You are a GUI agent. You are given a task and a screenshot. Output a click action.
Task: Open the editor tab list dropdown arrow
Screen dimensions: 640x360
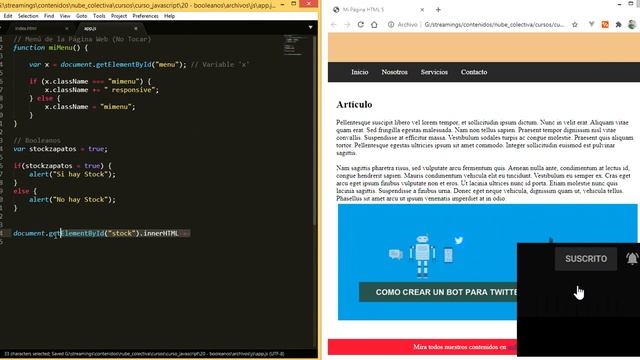click(310, 27)
